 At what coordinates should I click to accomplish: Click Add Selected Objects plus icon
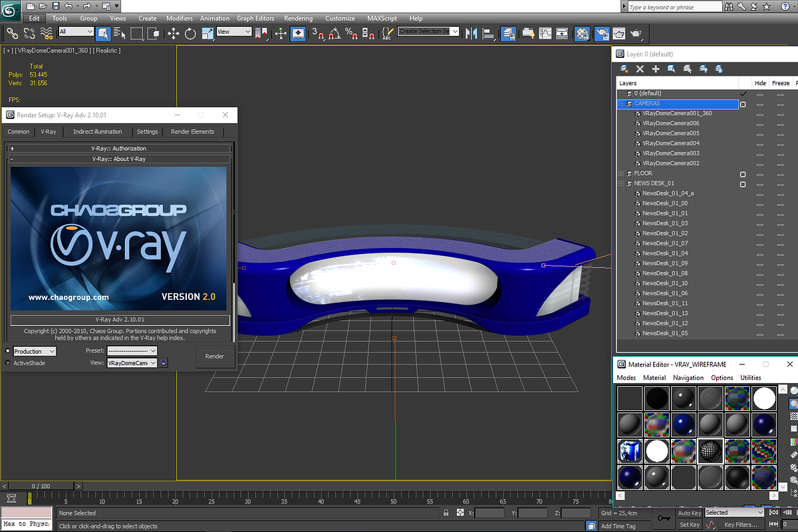tap(656, 68)
